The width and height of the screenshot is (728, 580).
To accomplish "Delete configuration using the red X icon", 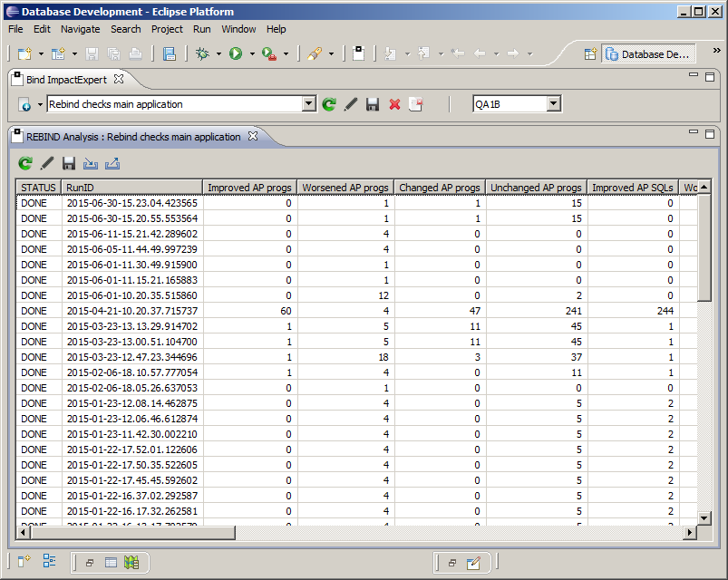I will tap(394, 104).
